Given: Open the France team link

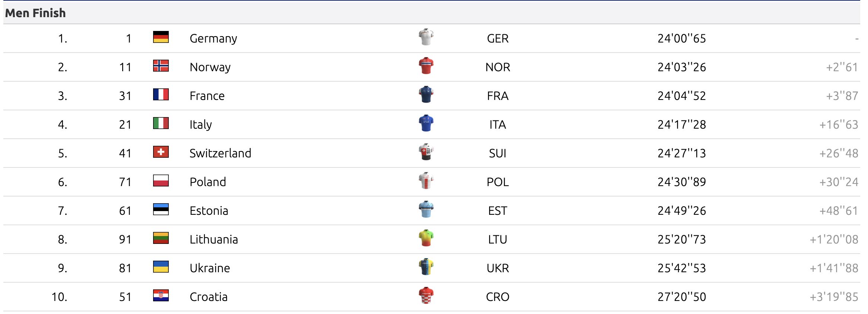Looking at the screenshot, I should [207, 96].
